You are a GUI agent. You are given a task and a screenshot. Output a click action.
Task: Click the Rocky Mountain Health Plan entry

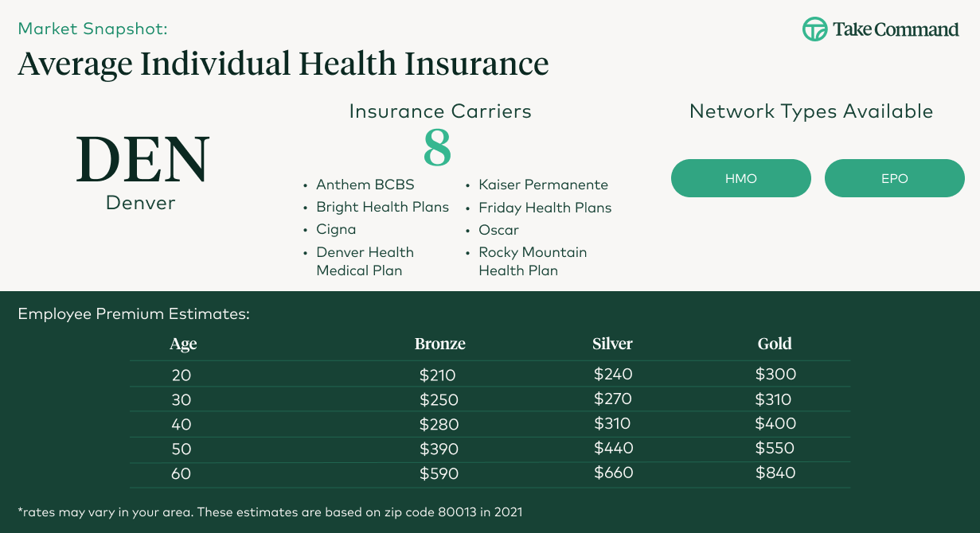point(533,261)
